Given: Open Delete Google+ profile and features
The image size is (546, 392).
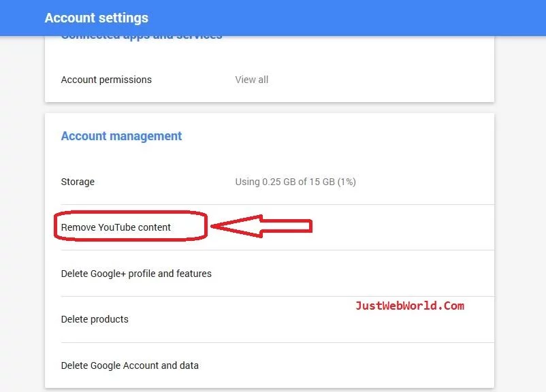Looking at the screenshot, I should 136,274.
